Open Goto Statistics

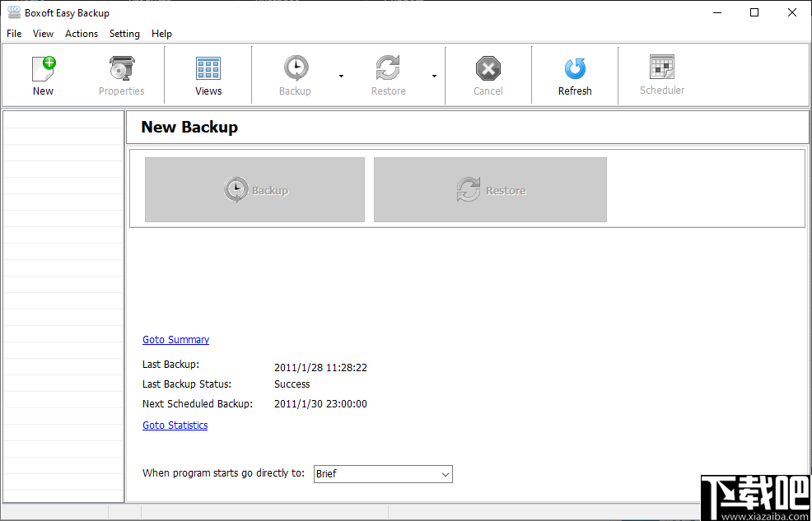click(175, 425)
